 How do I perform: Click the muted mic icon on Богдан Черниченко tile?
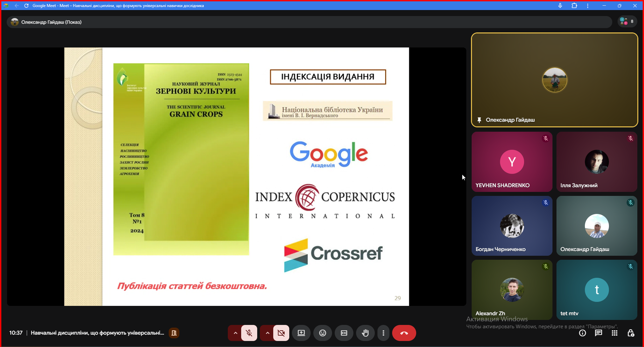pyautogui.click(x=546, y=203)
